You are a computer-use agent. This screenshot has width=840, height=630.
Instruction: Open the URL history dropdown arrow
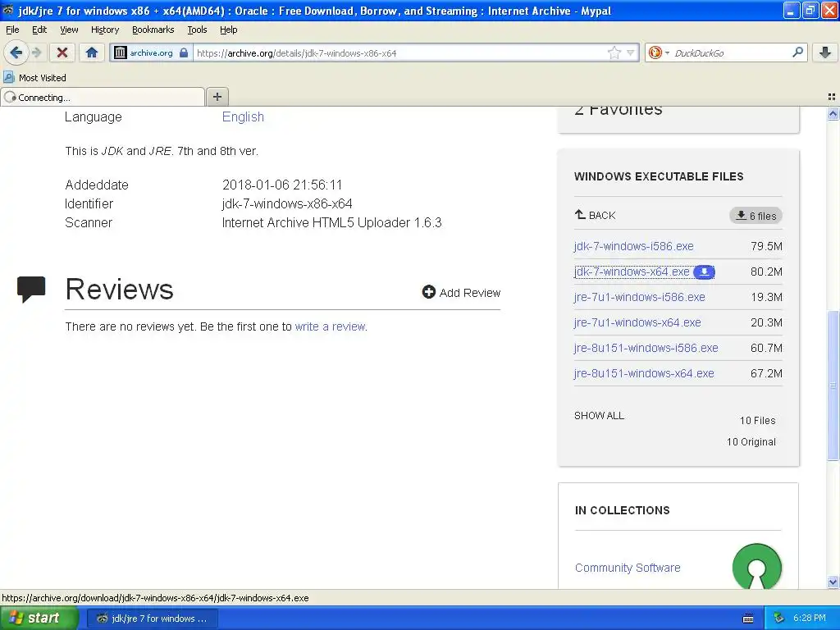(x=631, y=52)
